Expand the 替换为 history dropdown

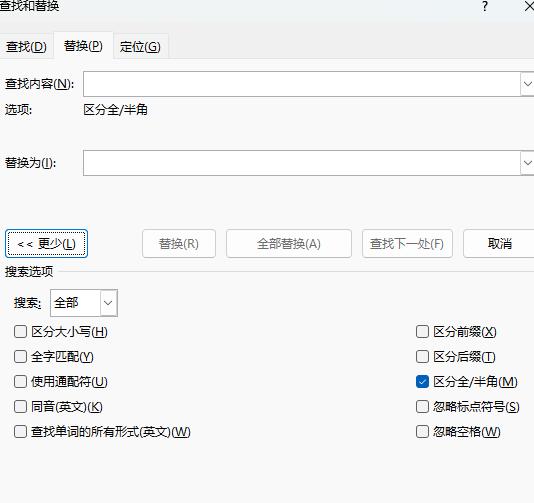(x=528, y=163)
